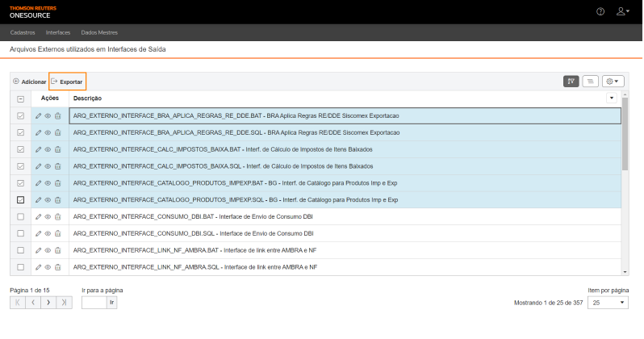The width and height of the screenshot is (644, 339).
Task: View the CONSUMO_DBI.BAT row with eye icon
Action: 48,217
